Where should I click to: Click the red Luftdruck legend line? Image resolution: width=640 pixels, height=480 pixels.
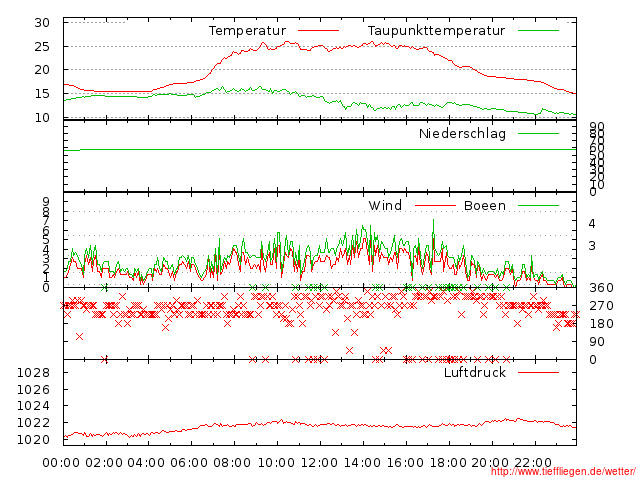coord(538,372)
